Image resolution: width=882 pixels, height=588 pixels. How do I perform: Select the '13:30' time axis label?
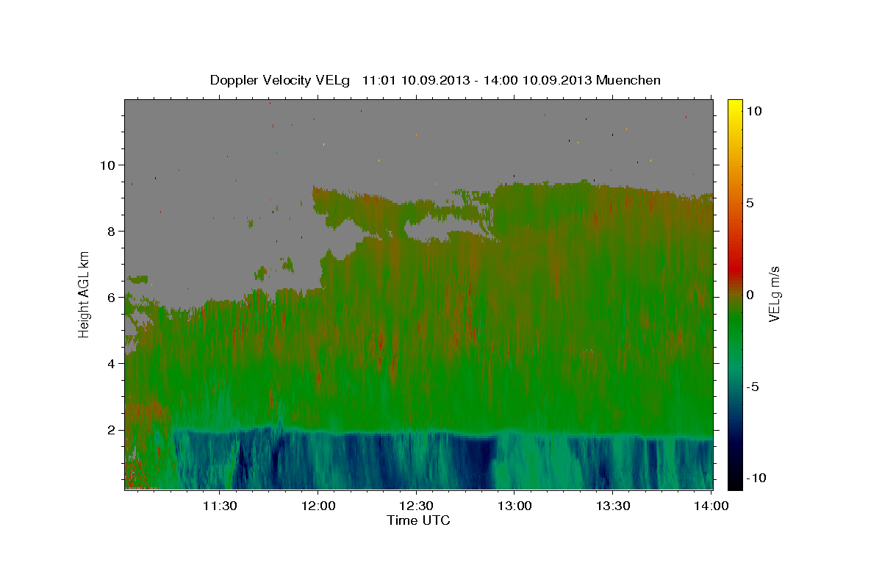coord(614,506)
